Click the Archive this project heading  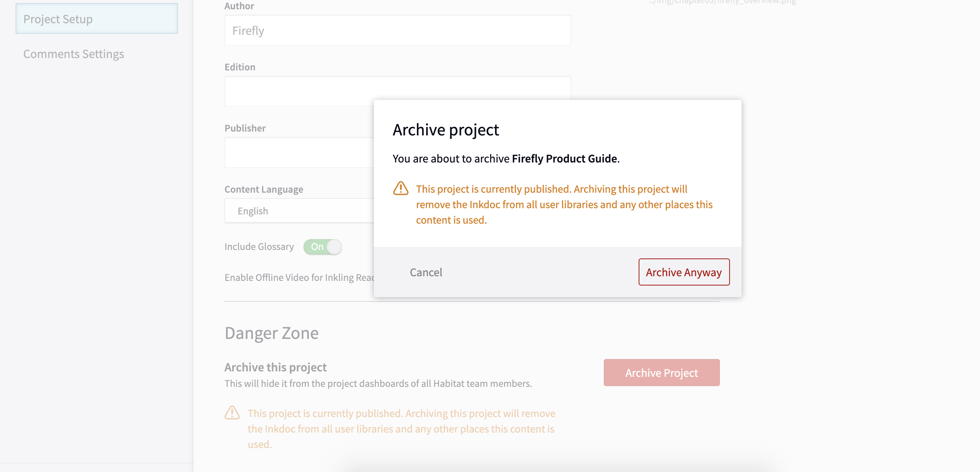click(x=276, y=367)
